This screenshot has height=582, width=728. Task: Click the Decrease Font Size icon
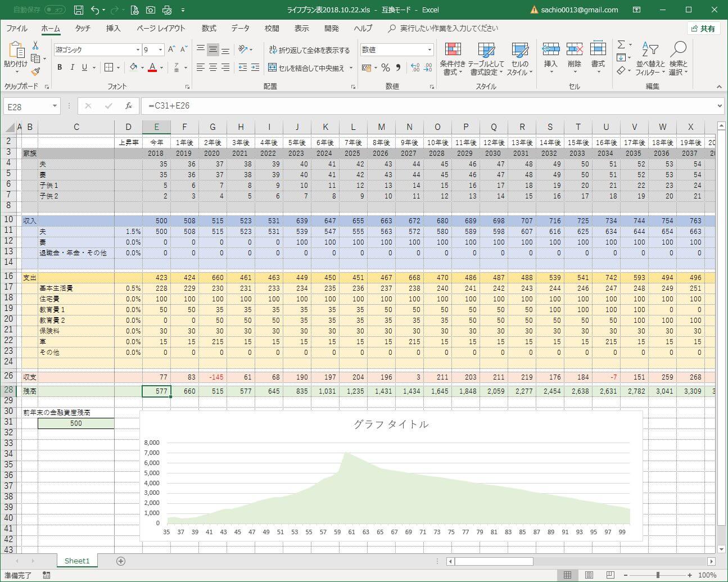tap(184, 49)
